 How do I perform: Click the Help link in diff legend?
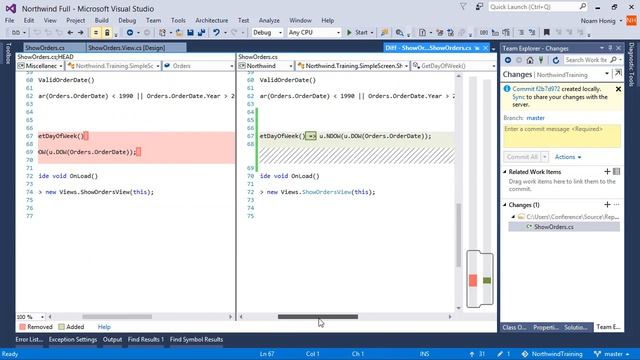pos(104,327)
